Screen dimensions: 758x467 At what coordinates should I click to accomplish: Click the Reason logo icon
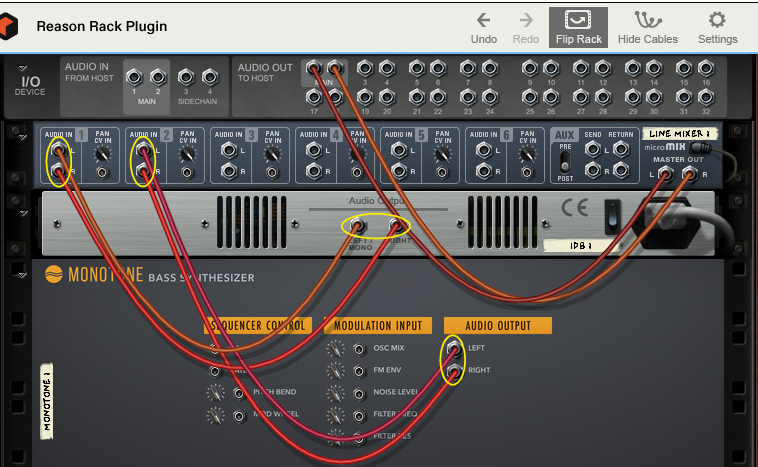(x=8, y=26)
